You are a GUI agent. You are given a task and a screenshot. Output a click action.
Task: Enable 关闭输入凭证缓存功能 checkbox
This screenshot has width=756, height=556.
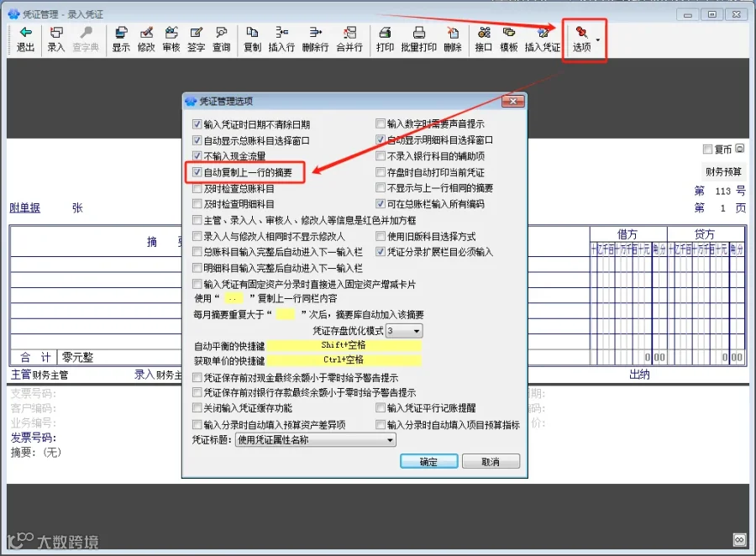197,408
